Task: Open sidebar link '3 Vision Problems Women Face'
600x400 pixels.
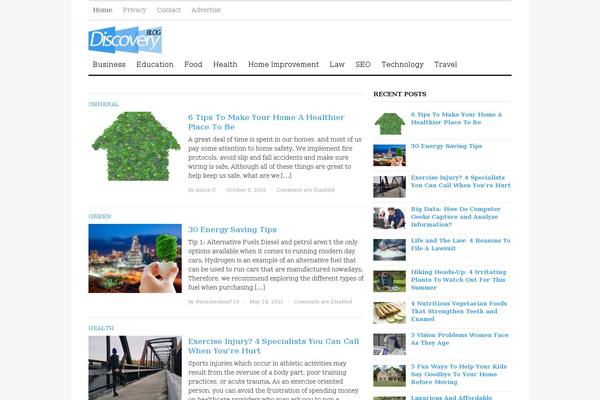Action: point(460,339)
